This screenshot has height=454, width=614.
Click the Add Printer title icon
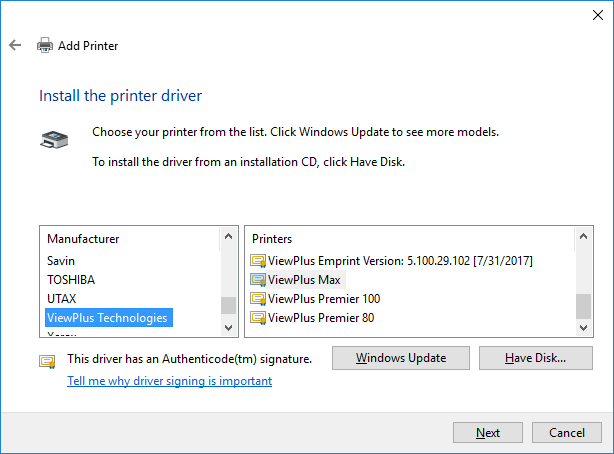(x=45, y=45)
